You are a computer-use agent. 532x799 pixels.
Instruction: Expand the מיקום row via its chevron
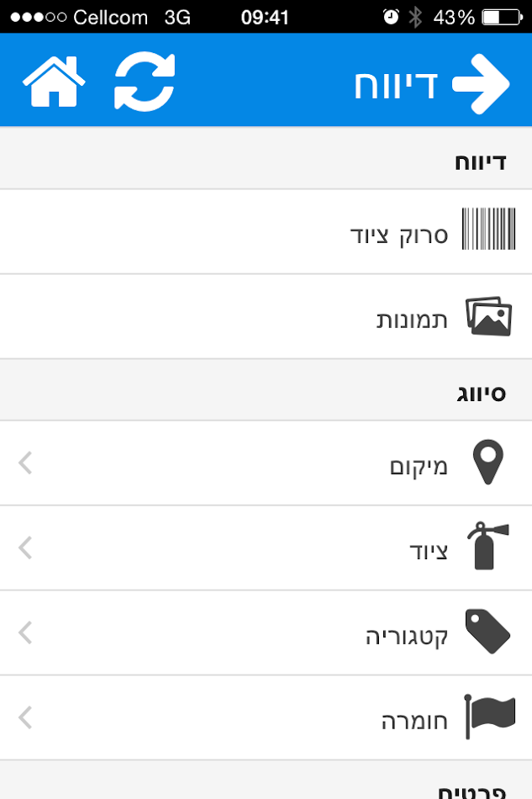24,463
